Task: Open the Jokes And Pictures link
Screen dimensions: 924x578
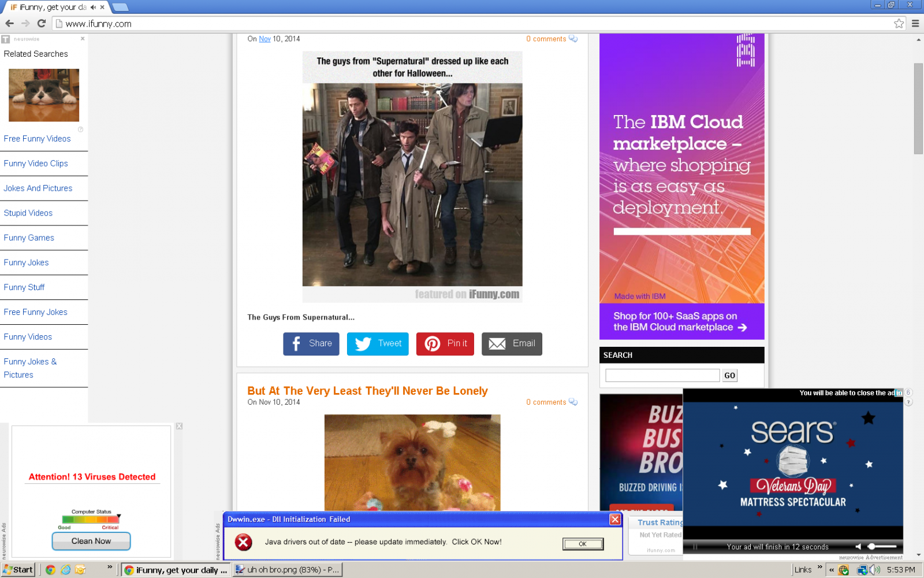Action: (x=38, y=188)
